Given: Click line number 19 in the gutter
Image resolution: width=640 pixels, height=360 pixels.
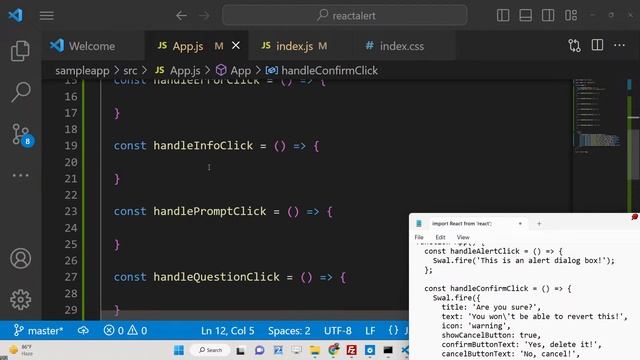Looking at the screenshot, I should pyautogui.click(x=71, y=146).
